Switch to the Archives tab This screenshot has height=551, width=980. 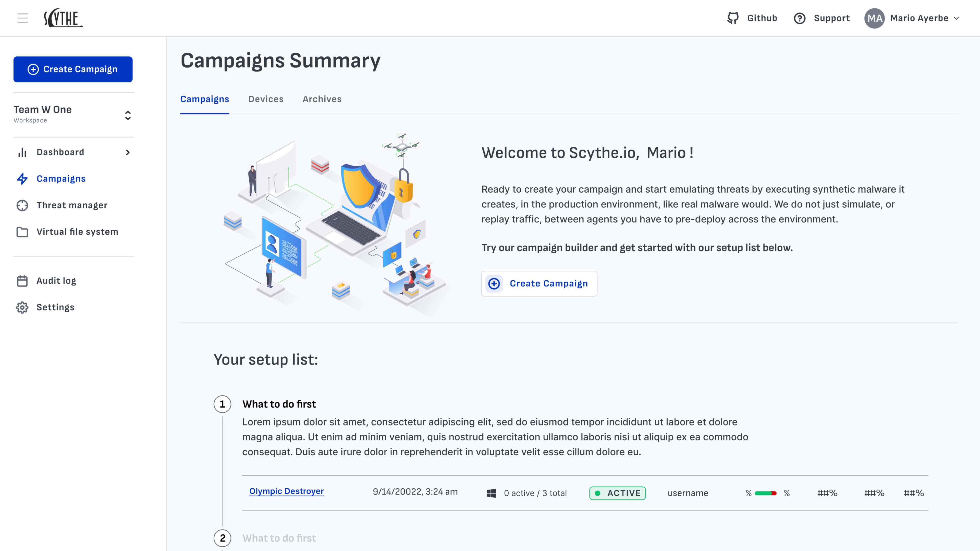click(x=322, y=99)
